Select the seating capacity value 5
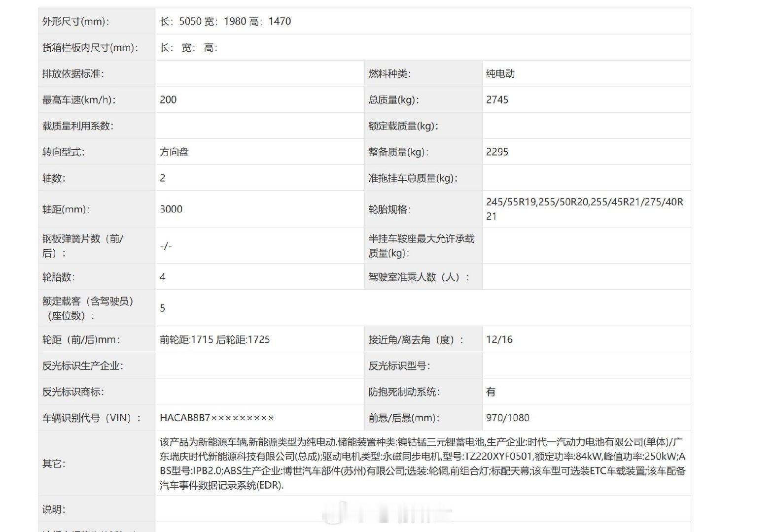The image size is (775, 532). 163,308
